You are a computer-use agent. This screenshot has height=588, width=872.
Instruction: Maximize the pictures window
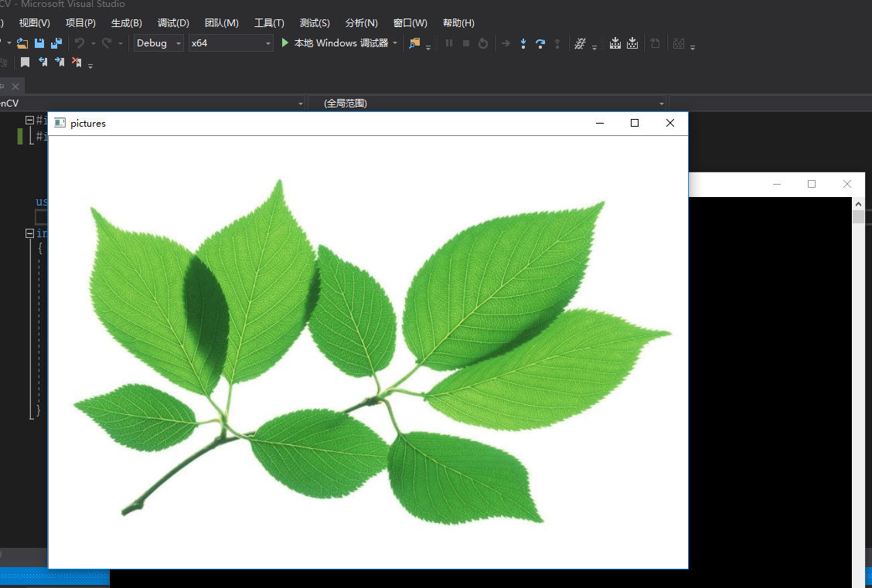635,123
